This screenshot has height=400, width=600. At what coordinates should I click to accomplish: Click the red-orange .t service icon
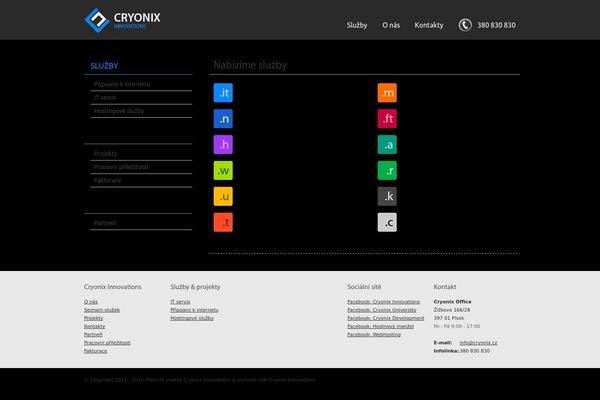coord(223,222)
